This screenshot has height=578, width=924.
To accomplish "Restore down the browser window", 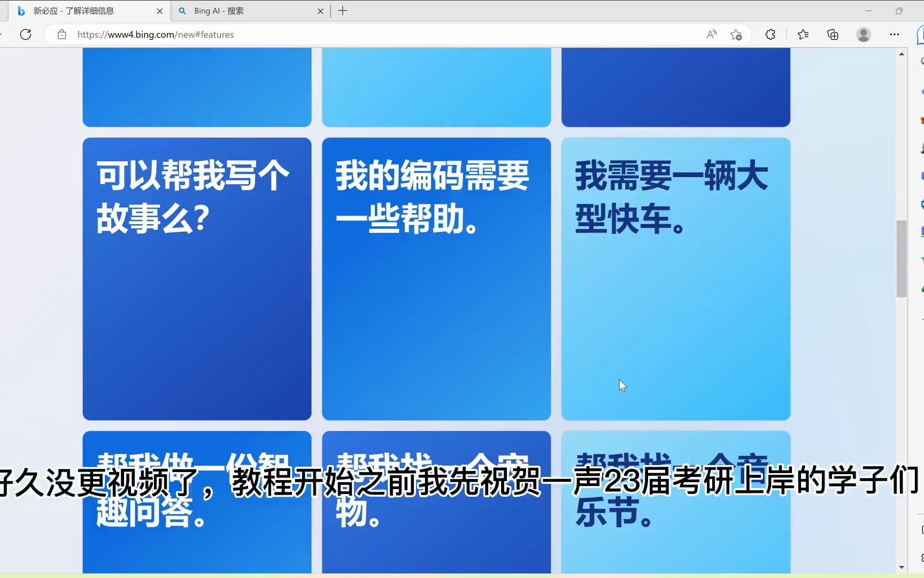I will pos(899,11).
